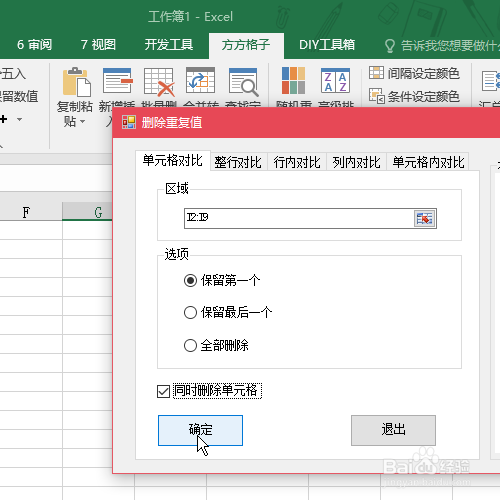
Task: Click the 汇总 icon at ribbon edge
Action: click(x=491, y=81)
